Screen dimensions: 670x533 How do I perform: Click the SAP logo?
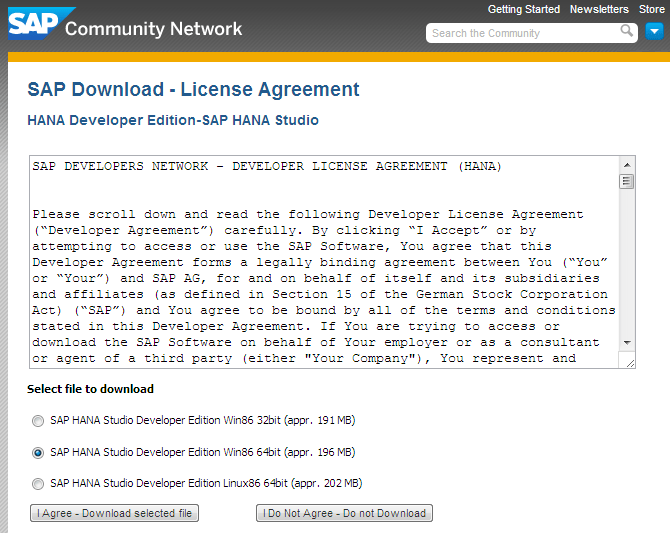pos(33,24)
